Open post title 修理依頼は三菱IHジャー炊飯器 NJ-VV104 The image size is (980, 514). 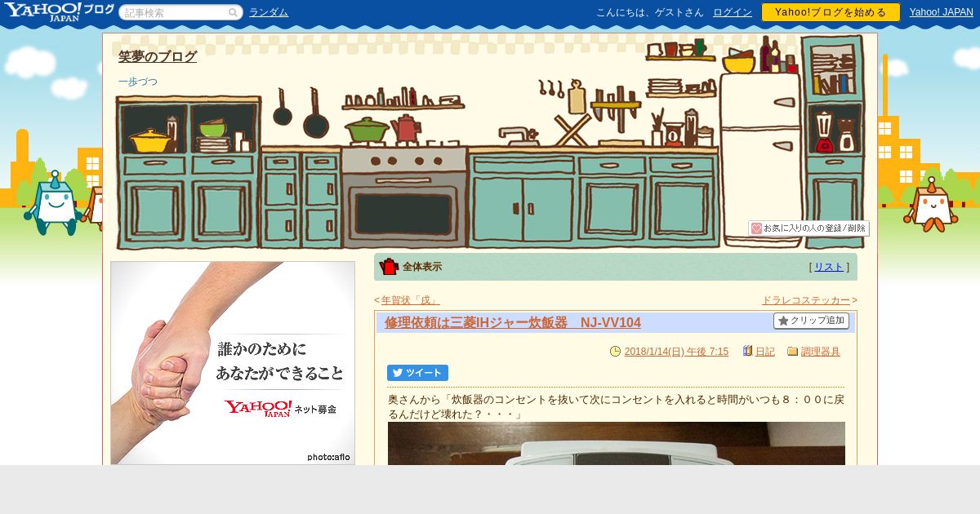513,323
